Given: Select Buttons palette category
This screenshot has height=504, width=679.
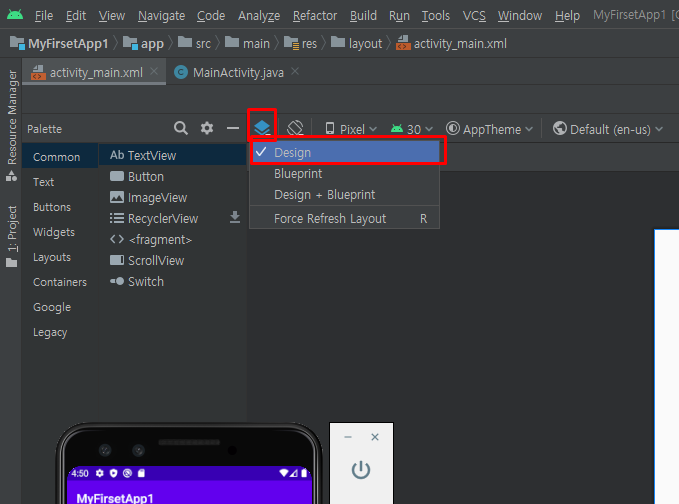Looking at the screenshot, I should tap(60, 207).
